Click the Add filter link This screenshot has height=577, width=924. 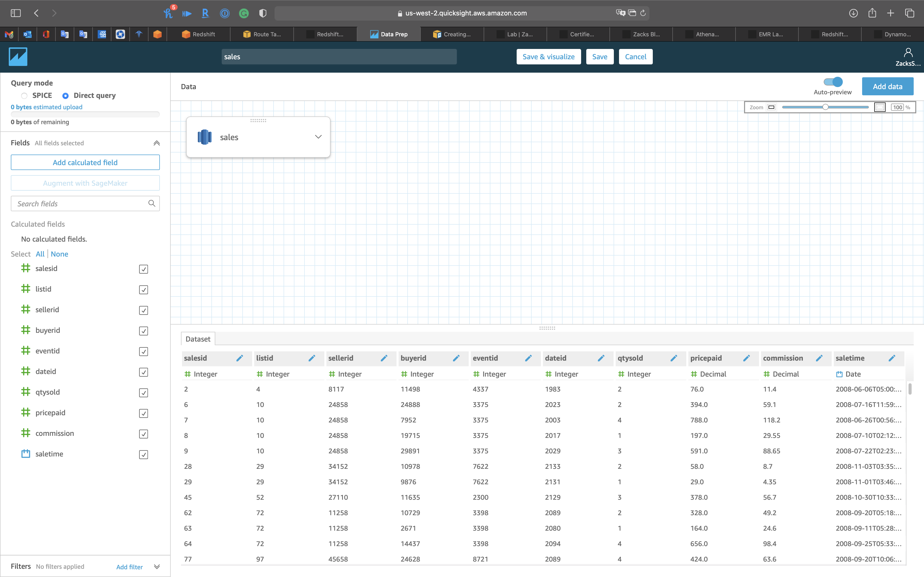tap(129, 567)
